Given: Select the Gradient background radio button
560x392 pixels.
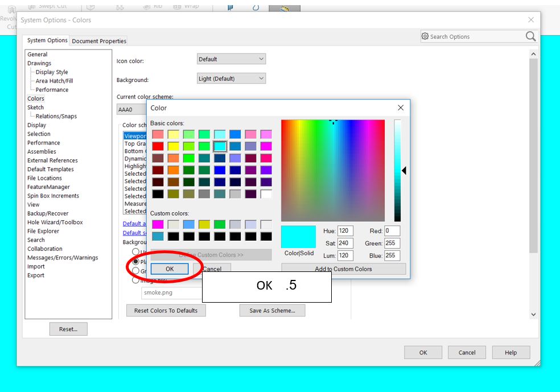Looking at the screenshot, I should (x=135, y=271).
